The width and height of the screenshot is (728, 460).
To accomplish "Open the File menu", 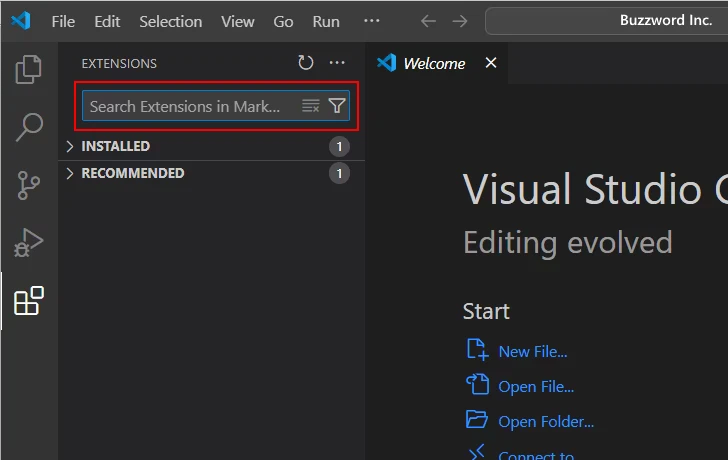I will pyautogui.click(x=62, y=21).
